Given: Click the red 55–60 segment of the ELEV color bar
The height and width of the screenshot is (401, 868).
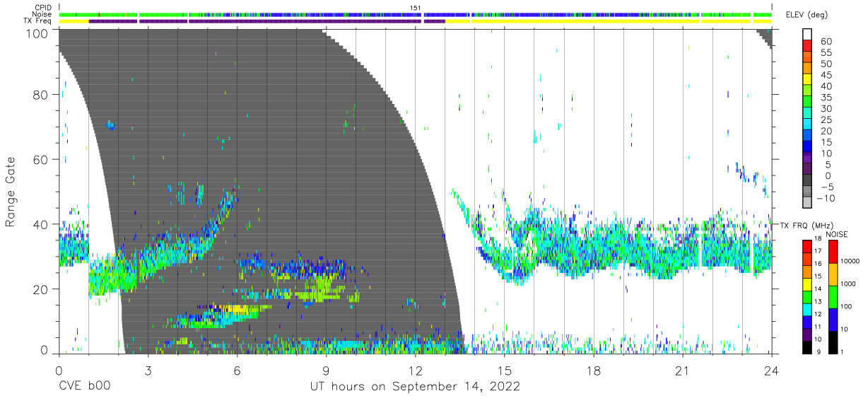Looking at the screenshot, I should [808, 47].
